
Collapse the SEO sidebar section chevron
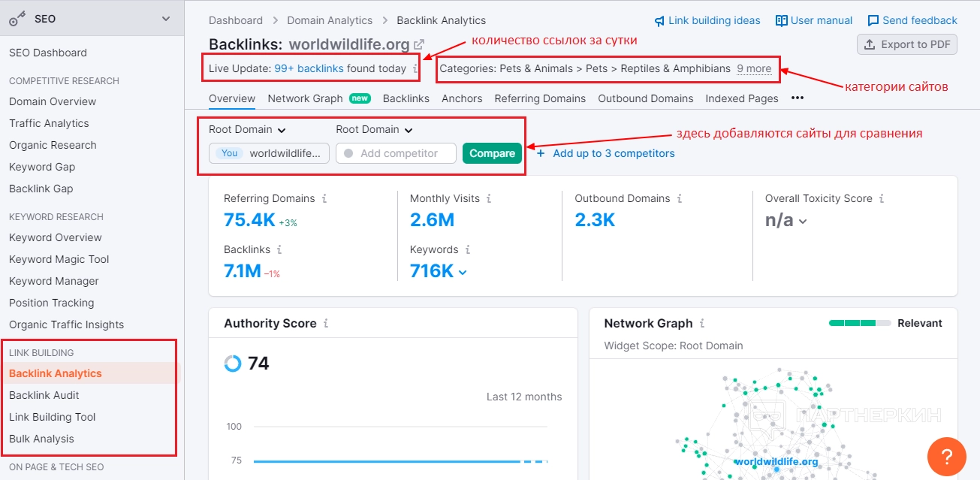click(x=166, y=19)
